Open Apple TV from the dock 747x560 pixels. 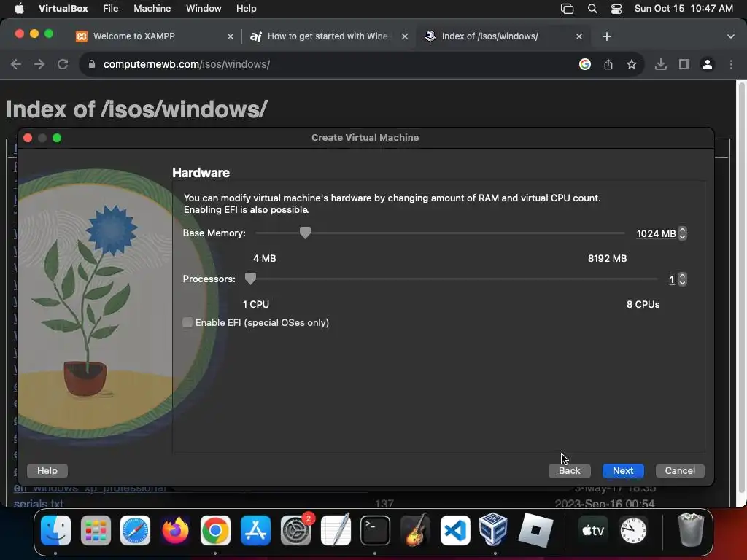point(593,530)
